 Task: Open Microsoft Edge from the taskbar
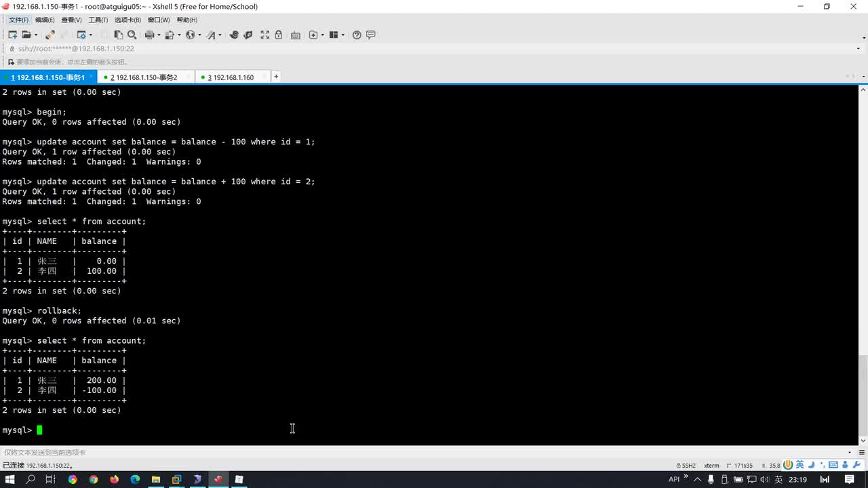coord(135,479)
